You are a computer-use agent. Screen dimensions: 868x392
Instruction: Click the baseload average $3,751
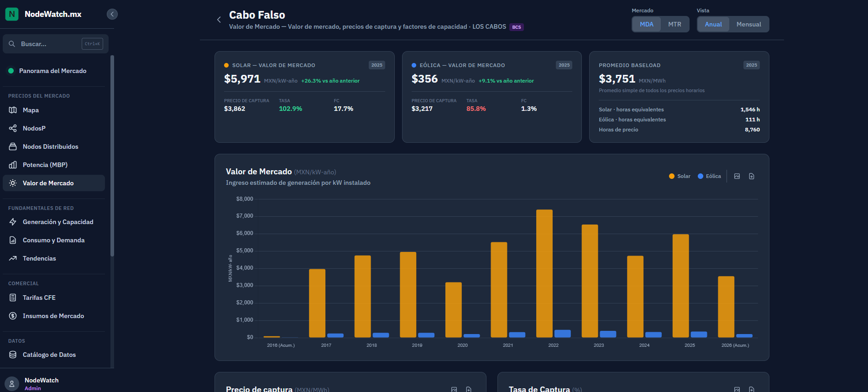point(617,79)
